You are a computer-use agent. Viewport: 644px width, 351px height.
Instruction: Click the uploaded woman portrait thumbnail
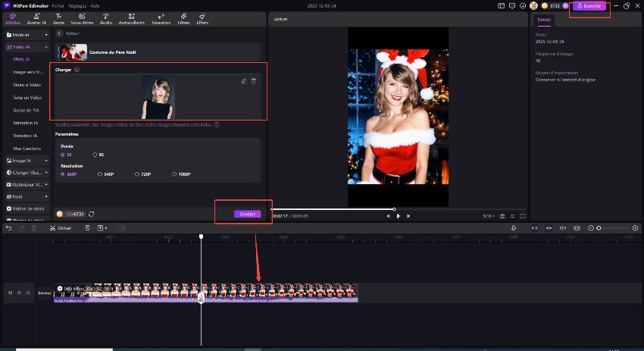pyautogui.click(x=158, y=97)
